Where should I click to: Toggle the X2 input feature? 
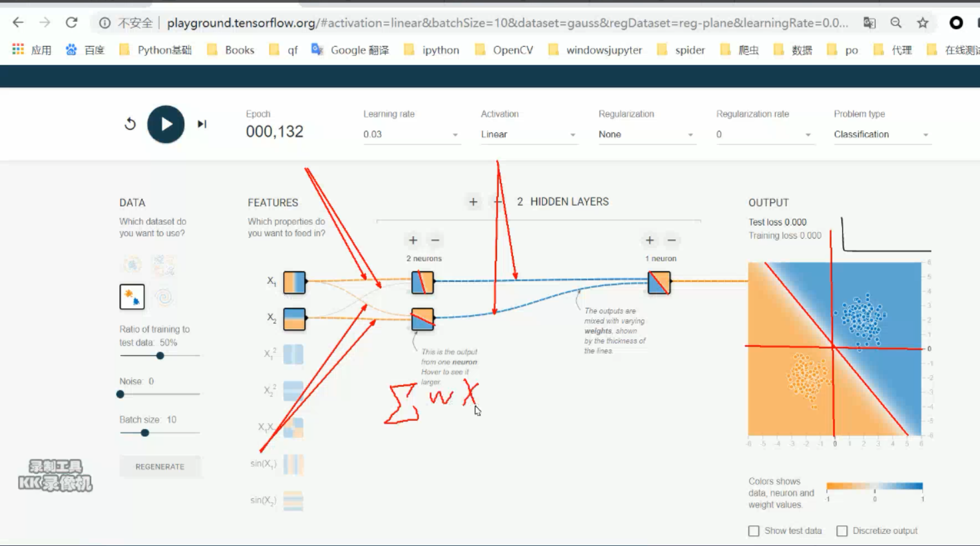point(294,319)
